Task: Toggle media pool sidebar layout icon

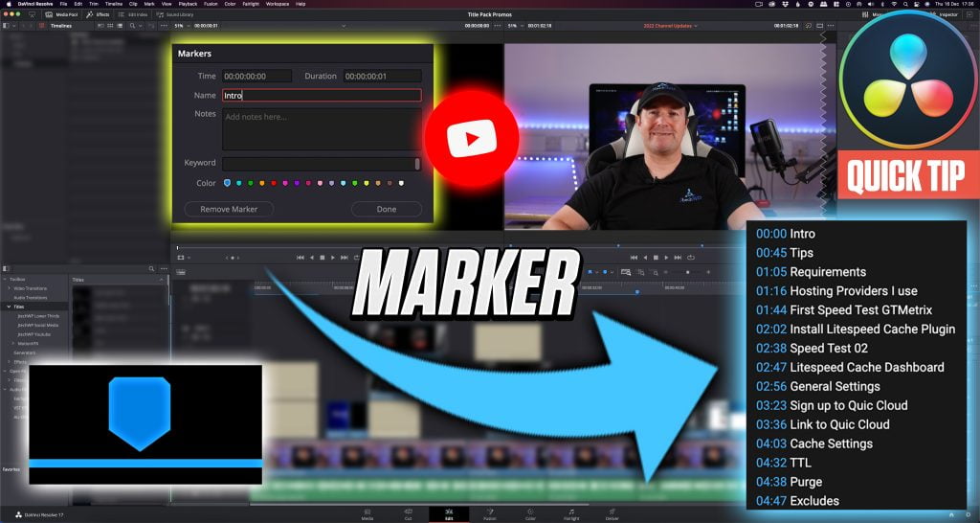Action: point(7,26)
